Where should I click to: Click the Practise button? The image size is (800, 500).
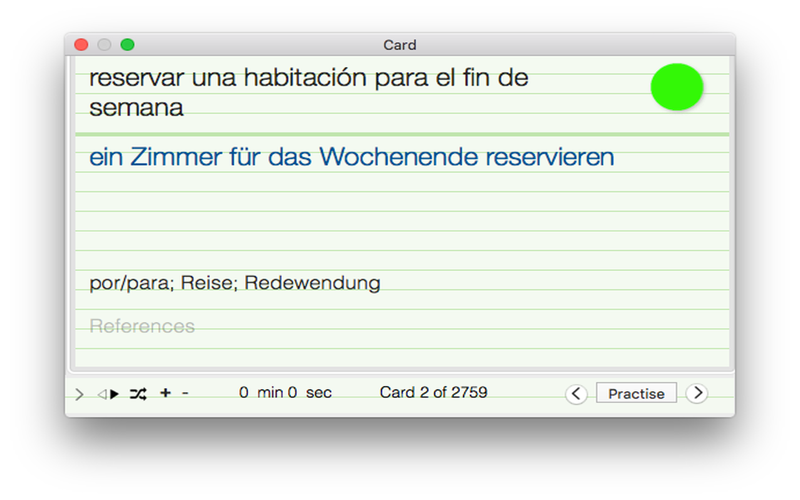(x=636, y=393)
